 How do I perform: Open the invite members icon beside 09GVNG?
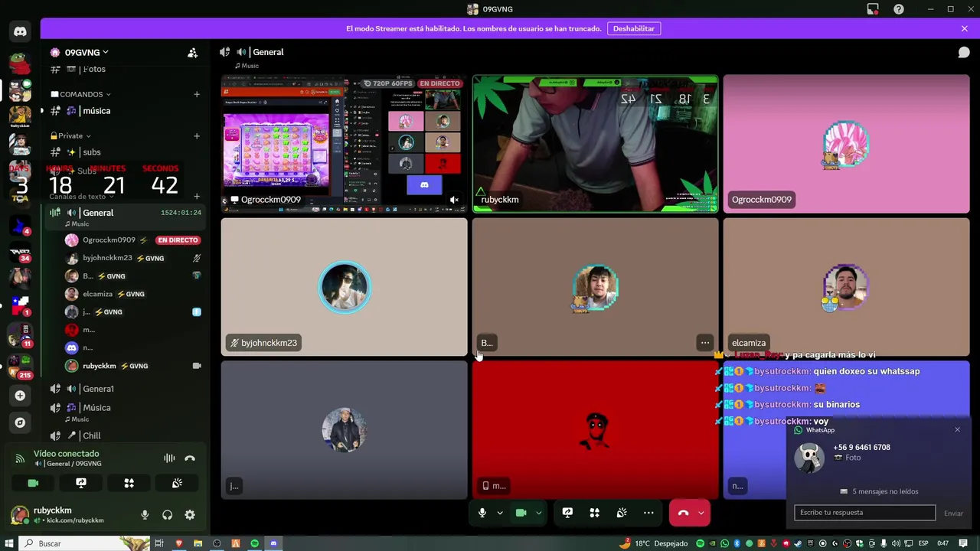click(193, 53)
